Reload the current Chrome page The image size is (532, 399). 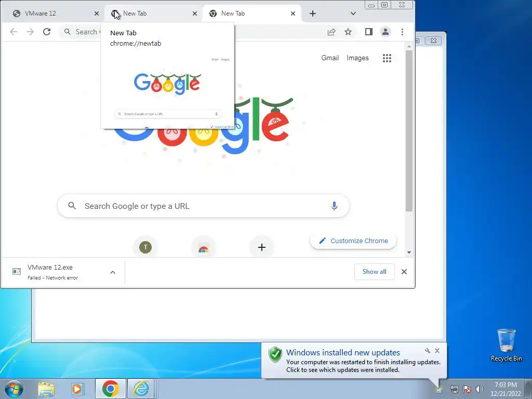(47, 32)
